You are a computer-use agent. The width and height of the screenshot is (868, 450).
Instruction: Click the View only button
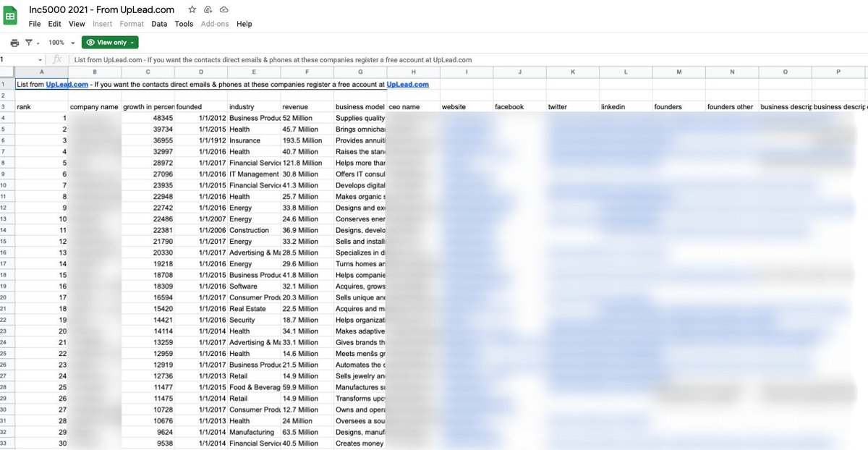[x=110, y=43]
